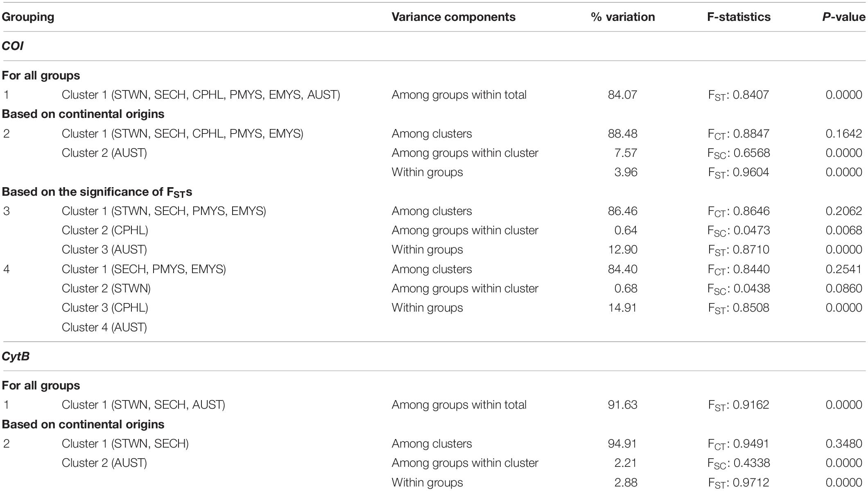Click 'Cluster 1 (STWN, SECH, AUST)' cell
The height and width of the screenshot is (491, 868).
[x=143, y=405]
